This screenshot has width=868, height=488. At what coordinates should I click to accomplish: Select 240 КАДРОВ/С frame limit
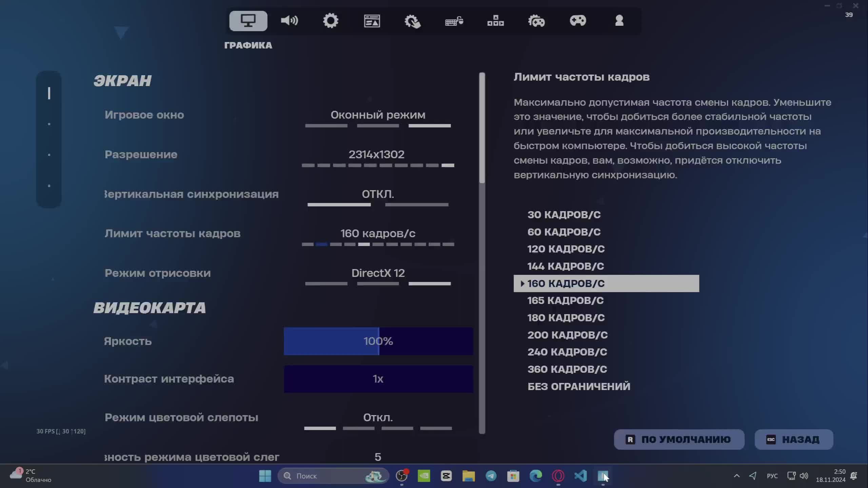pos(567,352)
